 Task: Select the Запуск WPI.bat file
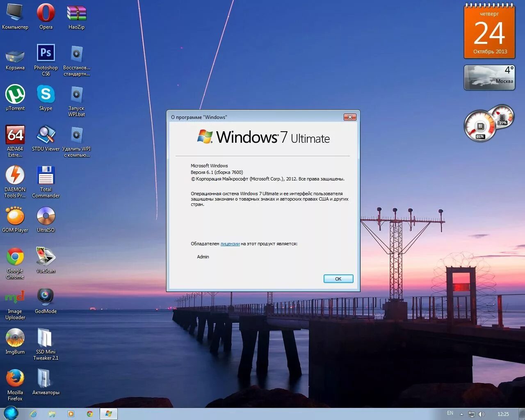76,101
